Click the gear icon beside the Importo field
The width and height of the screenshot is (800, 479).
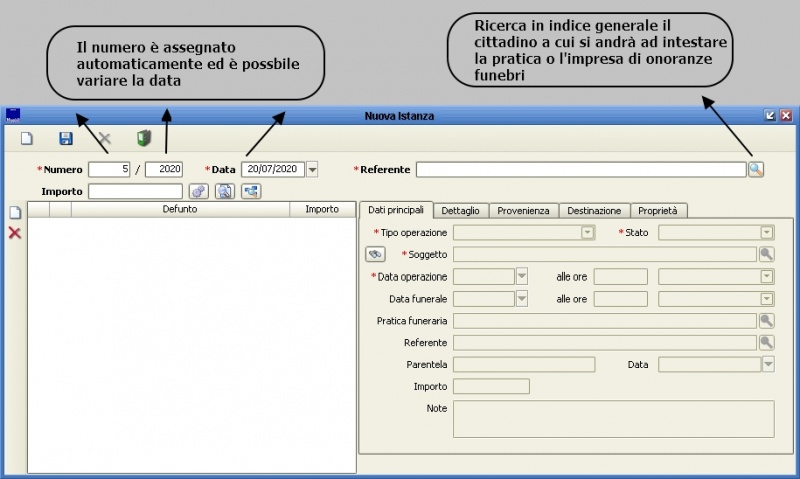198,191
